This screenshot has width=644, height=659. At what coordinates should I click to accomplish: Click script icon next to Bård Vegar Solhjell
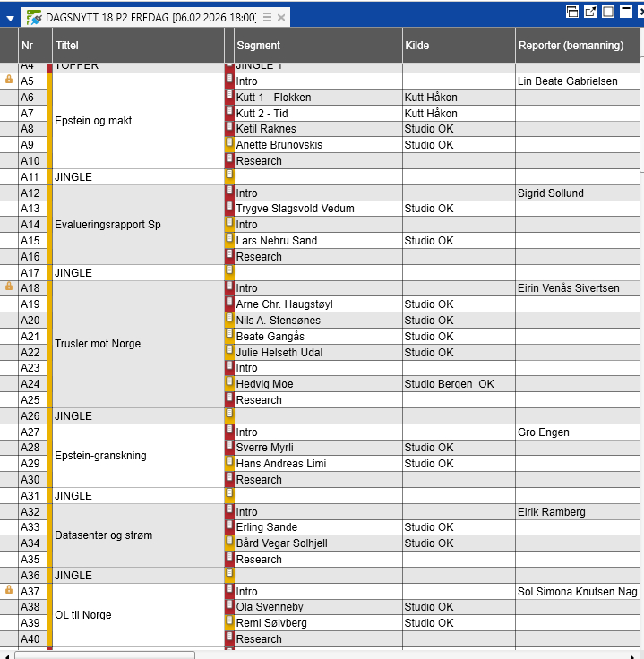[x=229, y=543]
